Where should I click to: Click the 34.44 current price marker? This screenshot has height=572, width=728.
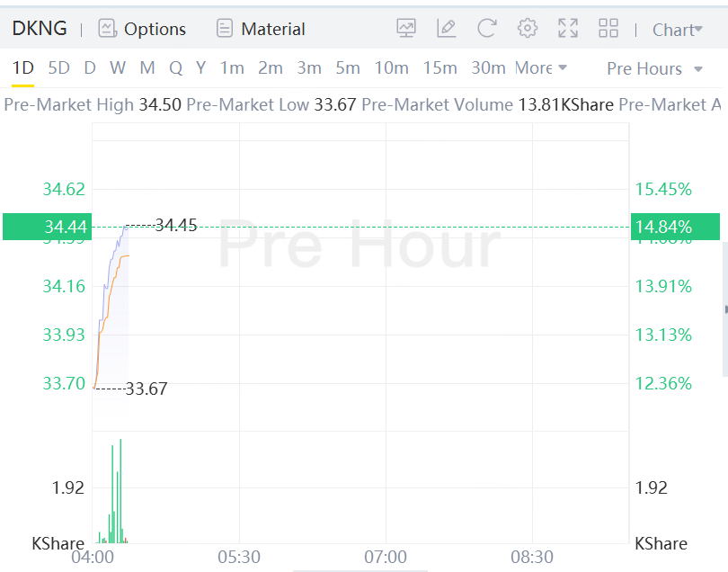tap(45, 227)
